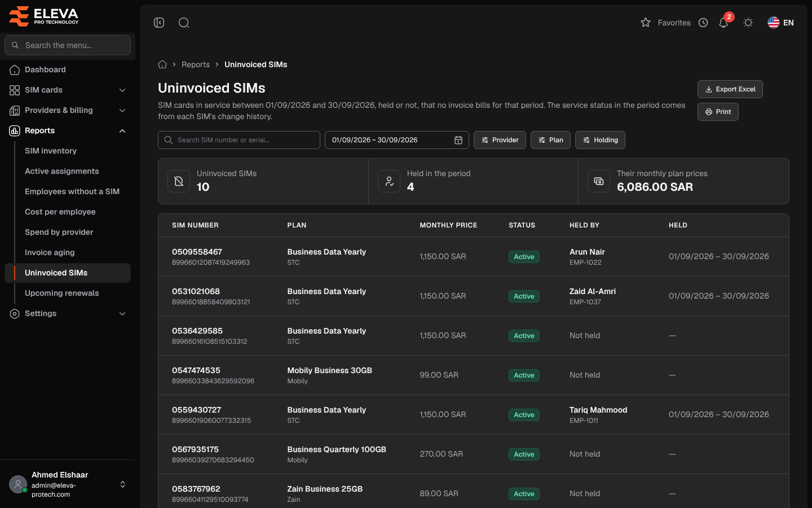This screenshot has width=812, height=508.
Task: Go to Reports breadcrumb link
Action: 196,64
